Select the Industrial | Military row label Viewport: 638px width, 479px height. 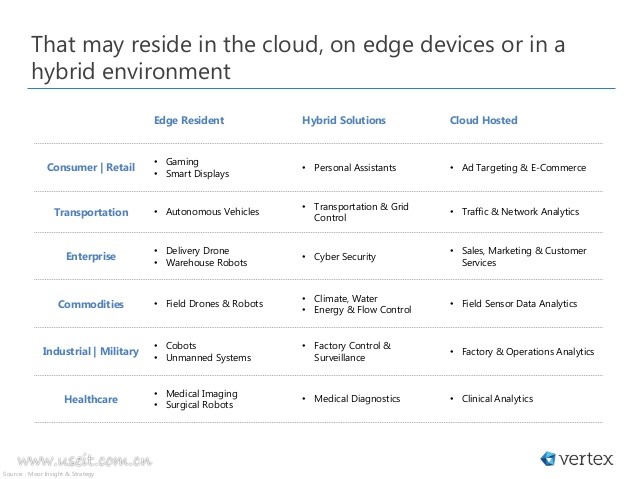(91, 351)
